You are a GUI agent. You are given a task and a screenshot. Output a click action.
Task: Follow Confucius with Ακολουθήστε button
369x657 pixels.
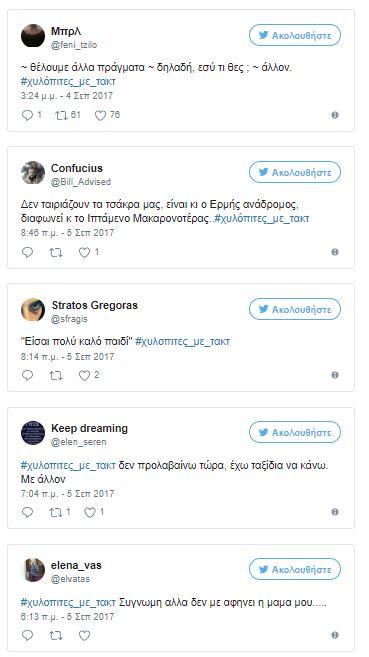[x=295, y=172]
